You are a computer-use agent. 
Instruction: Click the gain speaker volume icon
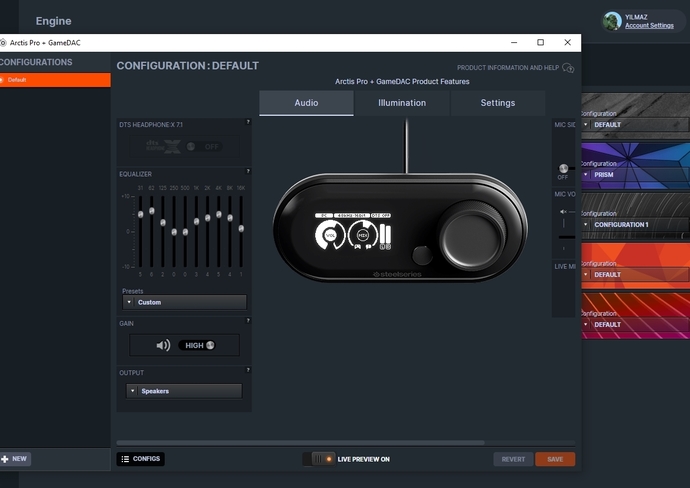point(163,345)
